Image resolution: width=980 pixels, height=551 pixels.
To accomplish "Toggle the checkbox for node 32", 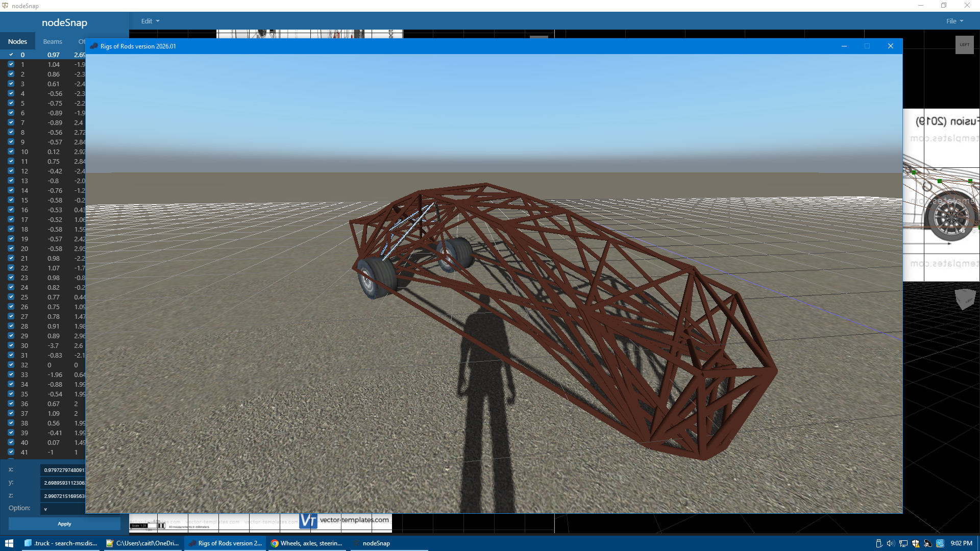I will 11,365.
